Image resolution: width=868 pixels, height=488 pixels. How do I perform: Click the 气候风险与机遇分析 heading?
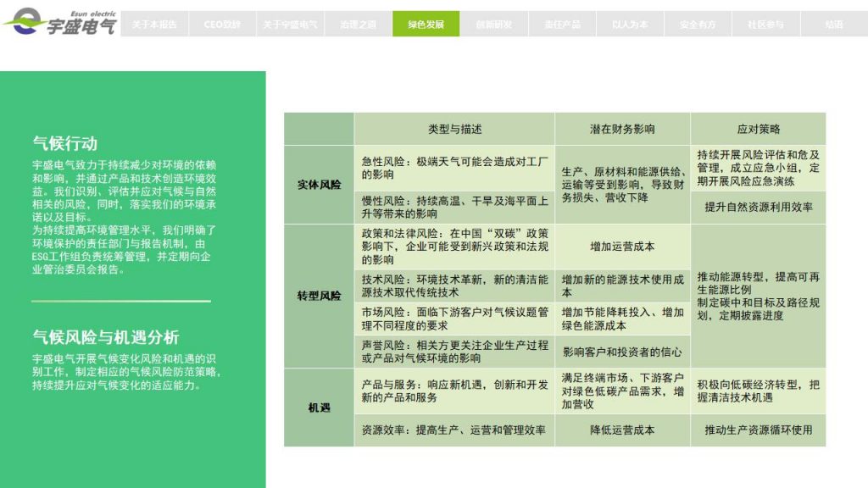(x=106, y=337)
